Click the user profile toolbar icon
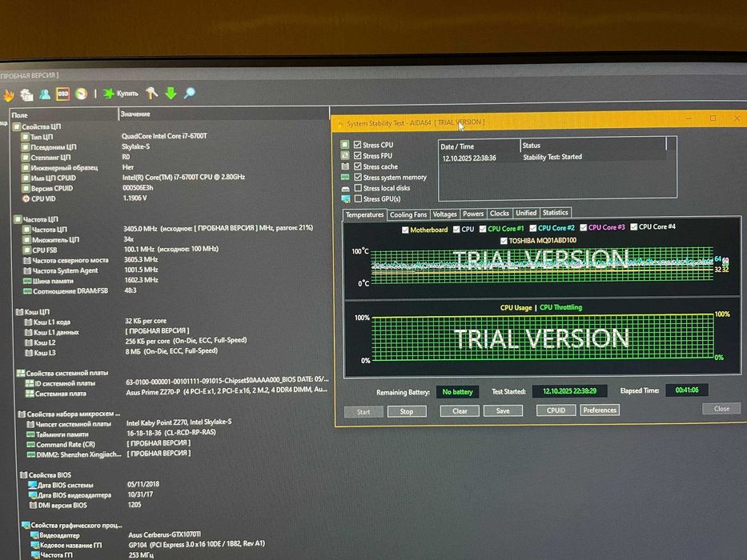 click(45, 94)
